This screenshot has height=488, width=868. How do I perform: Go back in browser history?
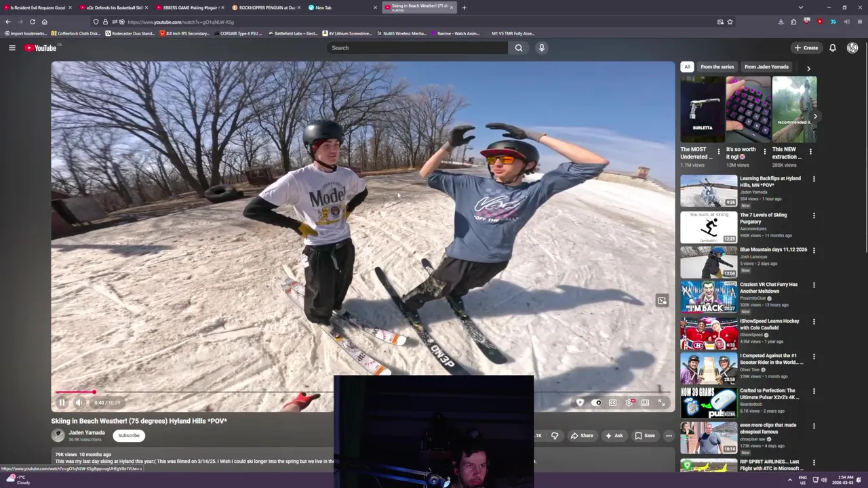(x=8, y=22)
